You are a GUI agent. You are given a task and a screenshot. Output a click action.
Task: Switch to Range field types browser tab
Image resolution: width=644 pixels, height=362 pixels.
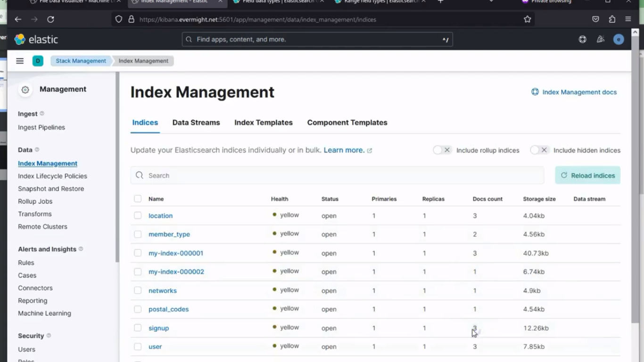point(380,2)
